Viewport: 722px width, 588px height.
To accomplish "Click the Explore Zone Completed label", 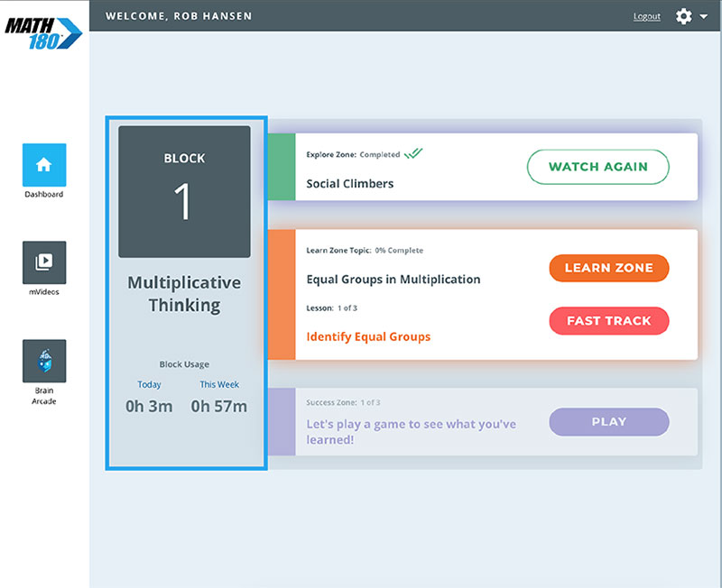I will click(353, 154).
